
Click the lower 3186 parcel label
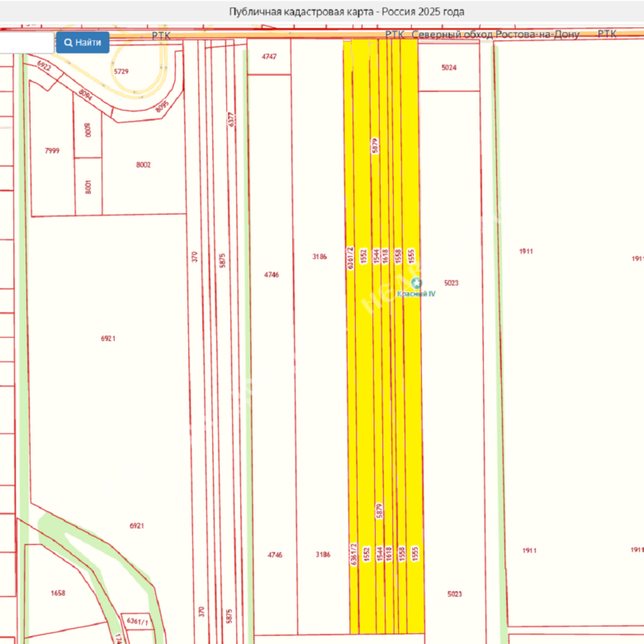[x=323, y=555]
